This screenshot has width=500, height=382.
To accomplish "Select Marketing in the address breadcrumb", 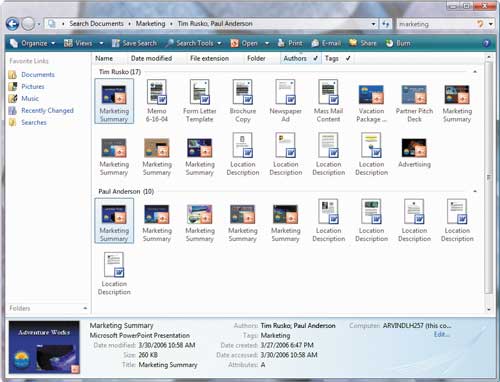I will 150,24.
